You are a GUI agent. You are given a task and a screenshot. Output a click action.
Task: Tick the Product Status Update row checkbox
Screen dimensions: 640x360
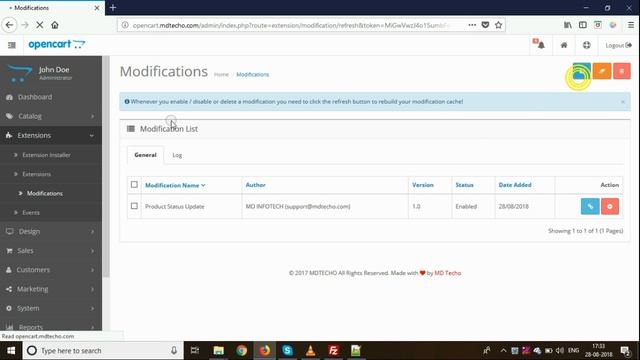click(134, 206)
